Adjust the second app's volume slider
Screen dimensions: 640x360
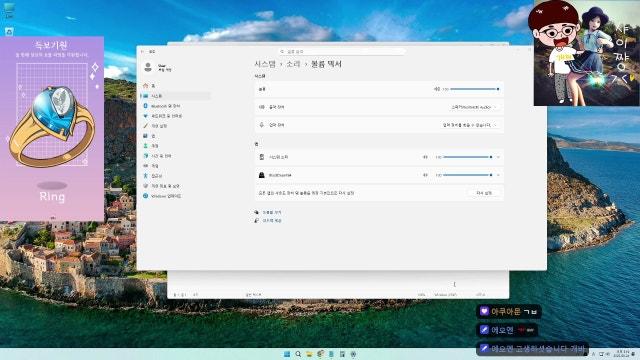468,175
